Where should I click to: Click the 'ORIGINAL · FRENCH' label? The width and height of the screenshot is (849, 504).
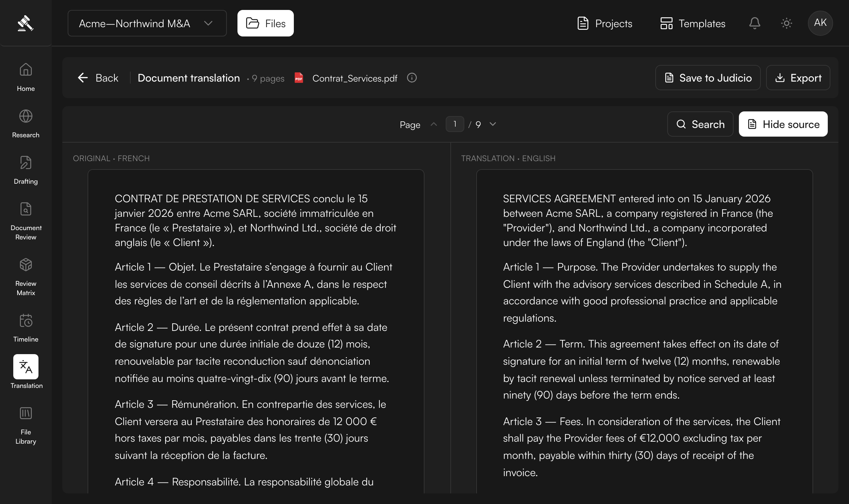pos(111,158)
